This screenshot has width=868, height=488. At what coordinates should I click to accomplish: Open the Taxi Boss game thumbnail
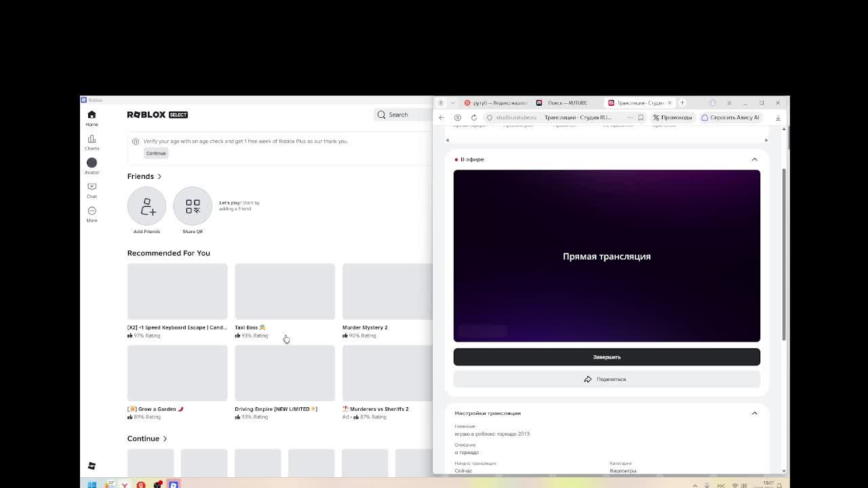tap(285, 291)
